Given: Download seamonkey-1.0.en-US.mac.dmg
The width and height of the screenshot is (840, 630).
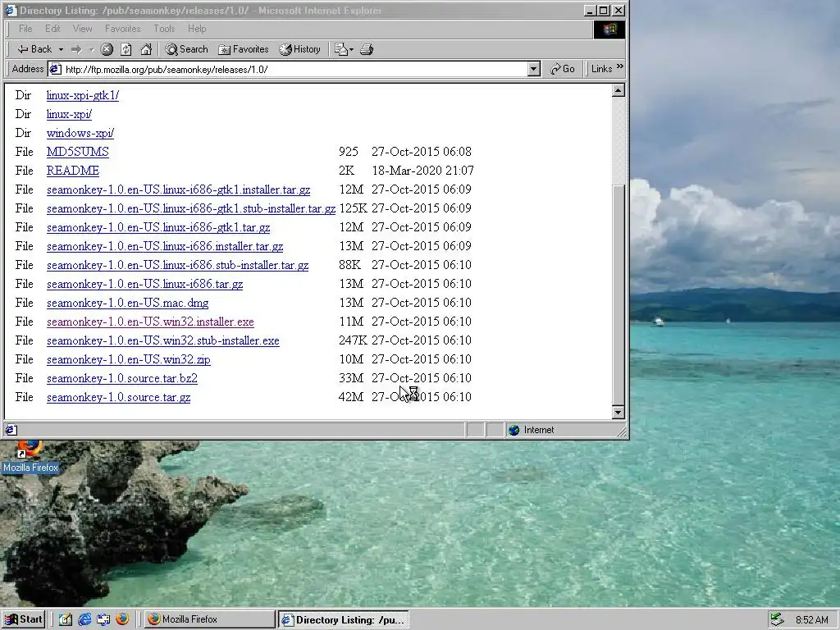Looking at the screenshot, I should point(127,303).
